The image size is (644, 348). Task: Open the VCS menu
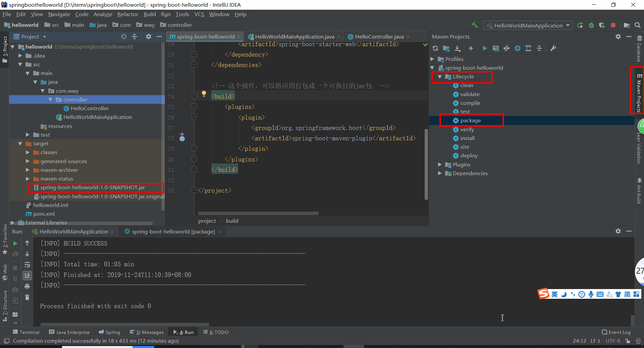coord(199,14)
